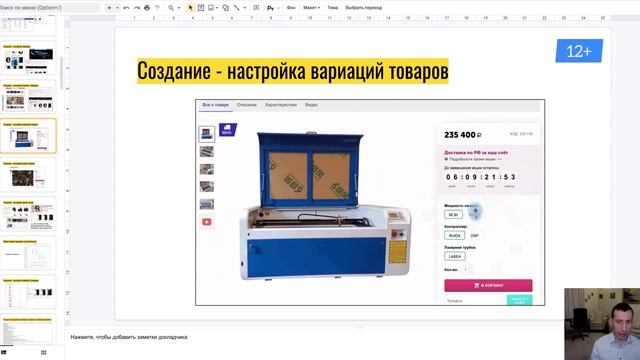Click the countdown timer 06:09:21:53
The image size is (640, 360).
coord(480,177)
